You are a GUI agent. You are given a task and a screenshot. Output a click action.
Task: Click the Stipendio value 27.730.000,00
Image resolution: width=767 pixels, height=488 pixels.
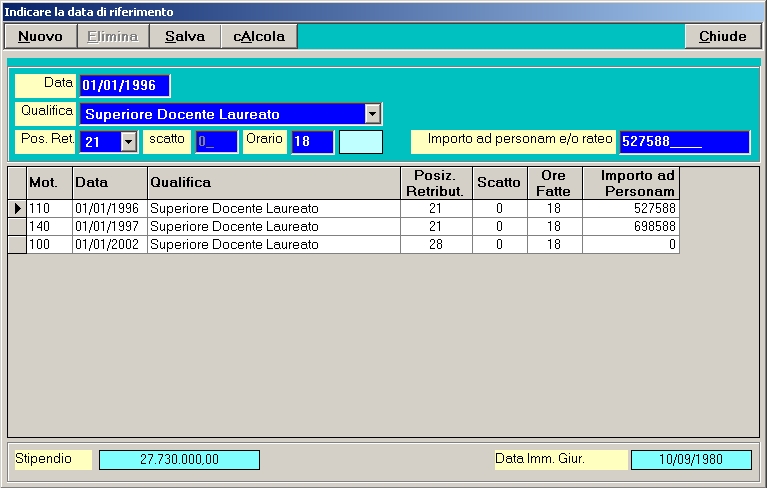coord(180,460)
